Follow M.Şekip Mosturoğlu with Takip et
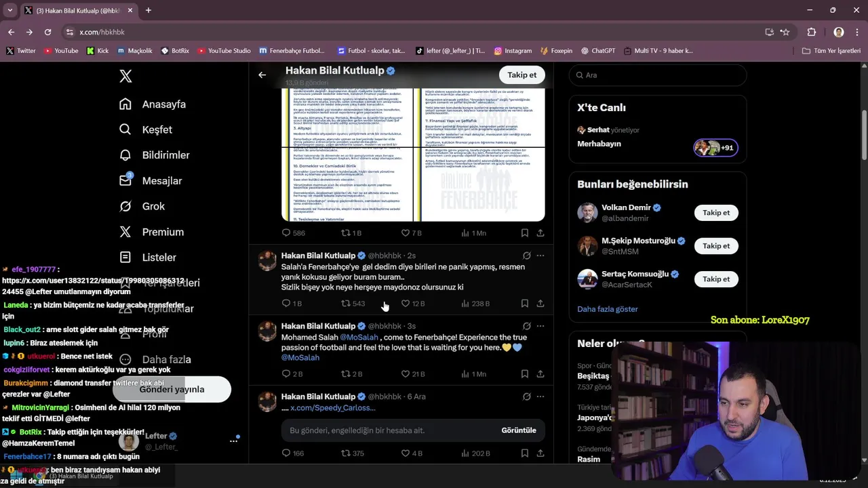This screenshot has height=488, width=868. click(716, 246)
